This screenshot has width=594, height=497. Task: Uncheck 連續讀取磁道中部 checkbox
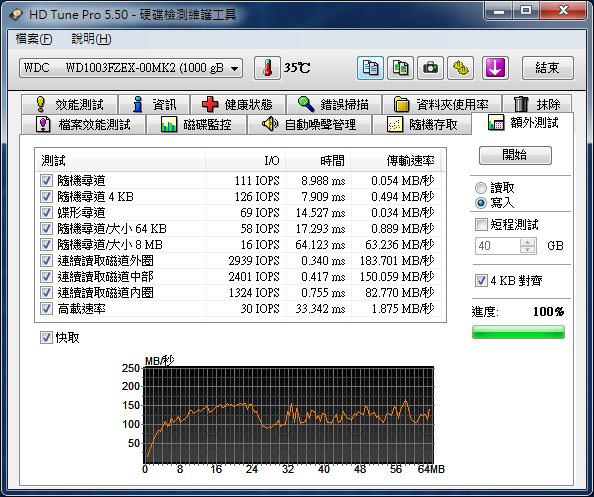point(46,276)
